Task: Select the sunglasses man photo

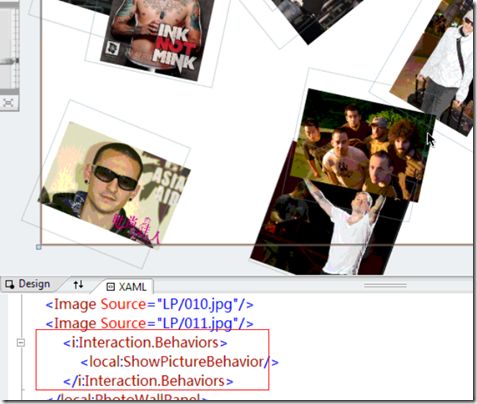Action: 114,185
